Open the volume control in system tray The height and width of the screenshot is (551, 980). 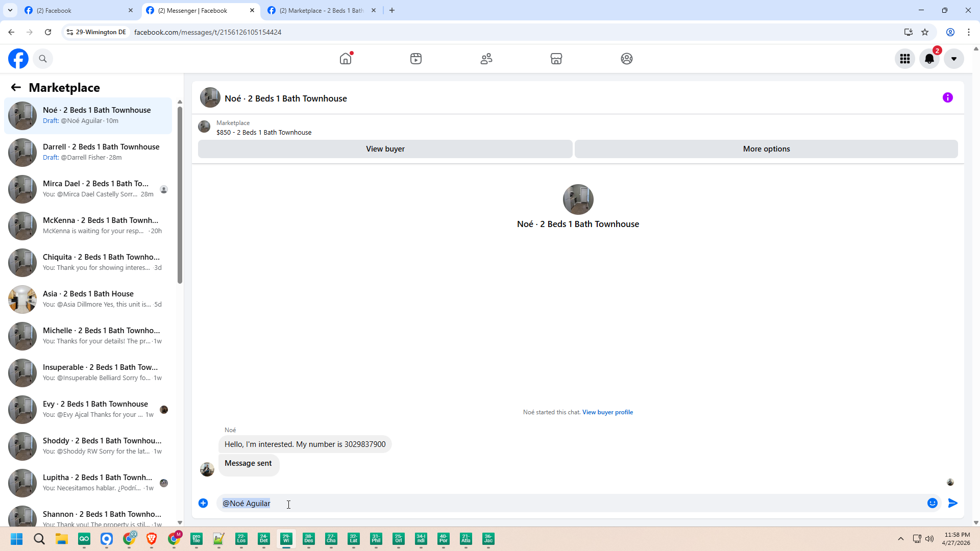[x=929, y=539]
